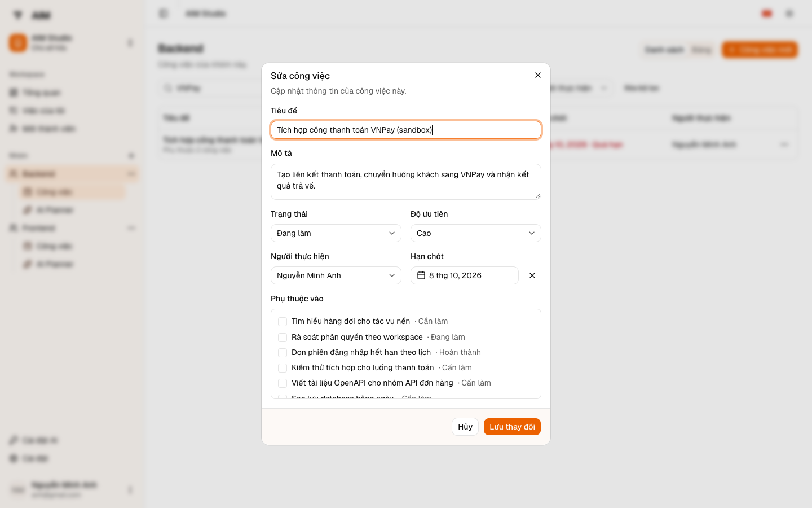Save with the Lưu thay đổi button

click(512, 427)
